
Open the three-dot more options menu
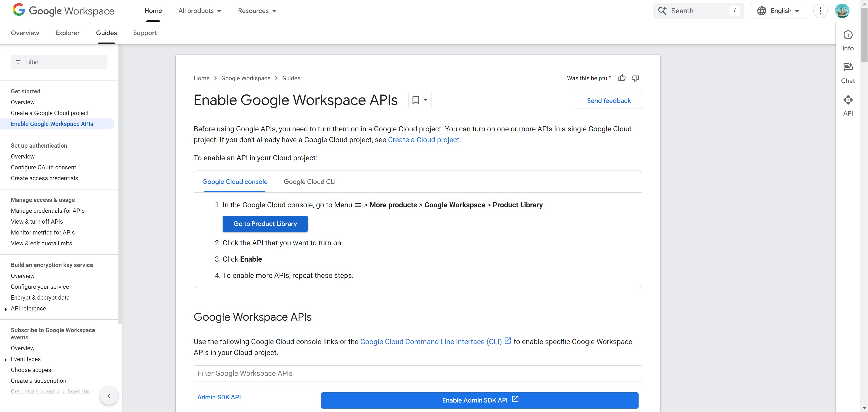pyautogui.click(x=820, y=11)
